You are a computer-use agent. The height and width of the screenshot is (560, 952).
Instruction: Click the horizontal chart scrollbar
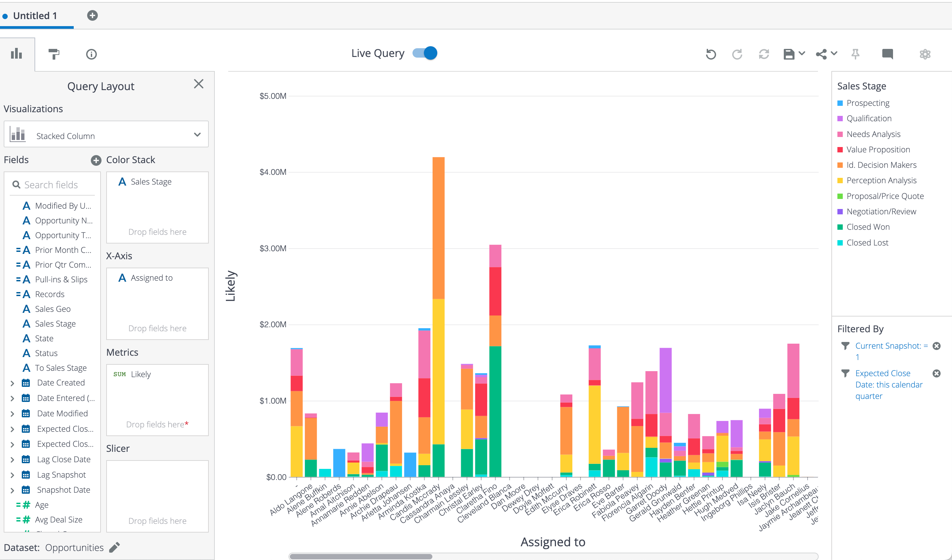tap(361, 556)
